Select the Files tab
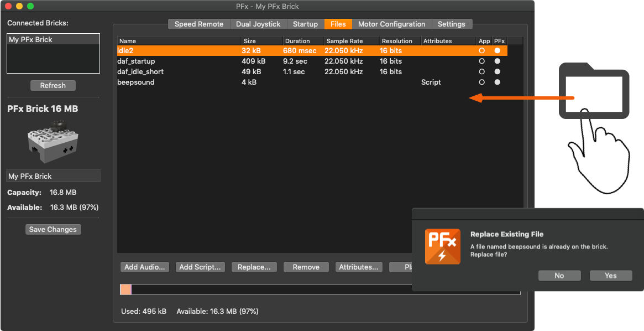This screenshot has height=331, width=644. point(338,24)
